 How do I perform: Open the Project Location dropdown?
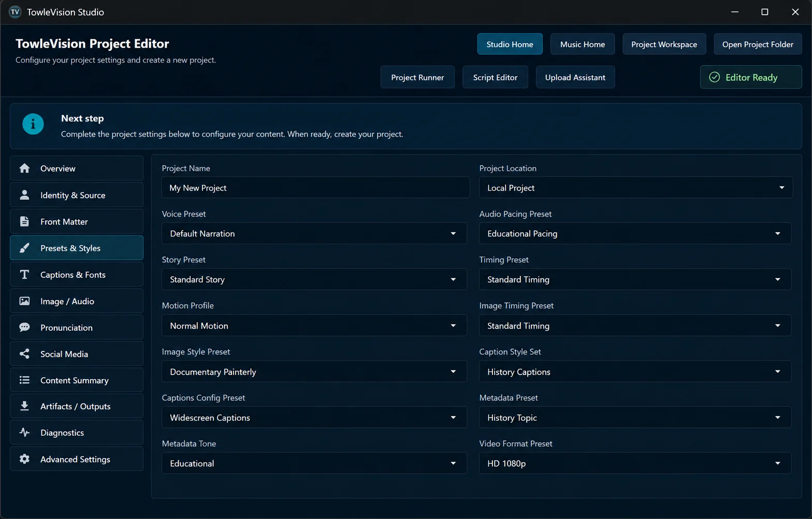point(636,188)
